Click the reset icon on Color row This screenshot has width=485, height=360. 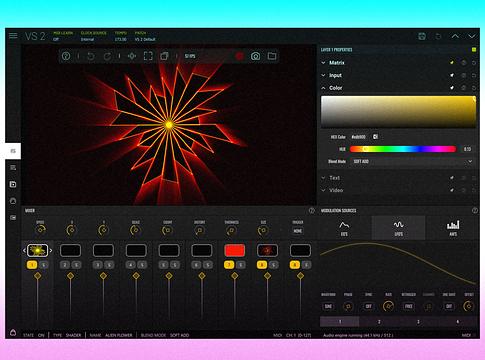coord(474,88)
